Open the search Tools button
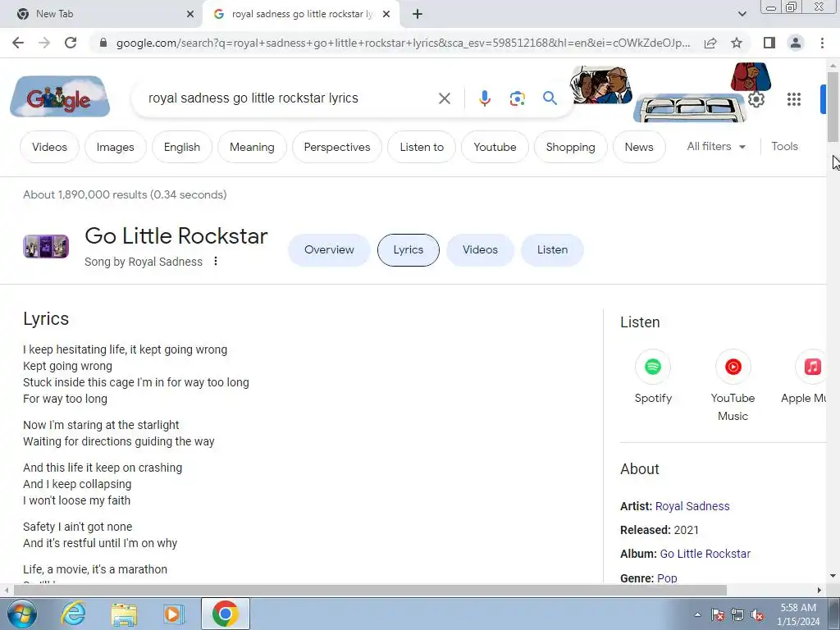Screen dimensions: 840x630 [784, 146]
